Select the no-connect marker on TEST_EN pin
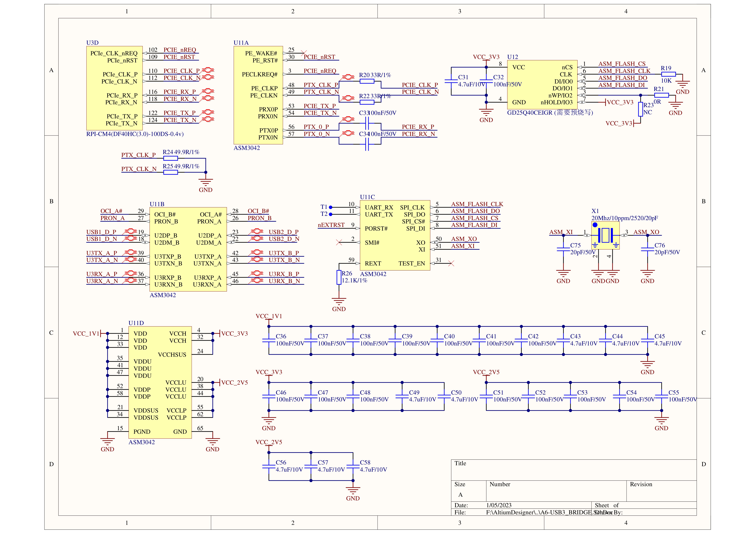Viewport: 756px width, 534px height. pyautogui.click(x=451, y=263)
